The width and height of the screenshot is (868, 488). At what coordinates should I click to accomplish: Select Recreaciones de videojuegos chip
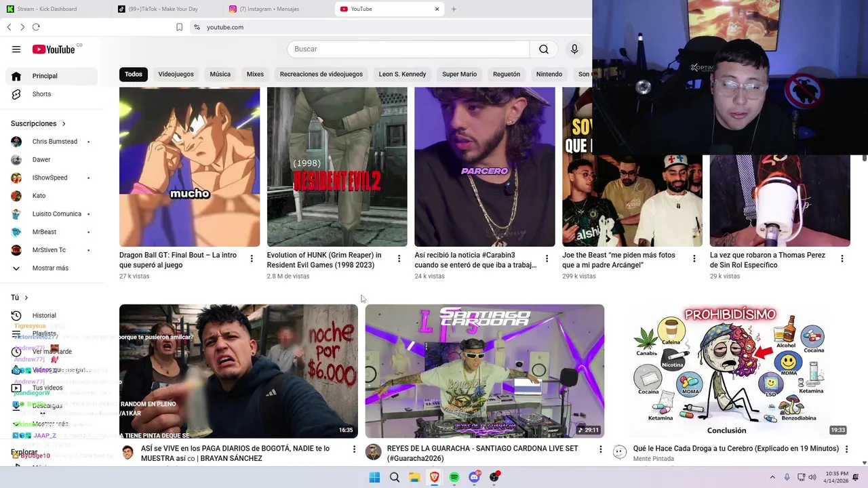pyautogui.click(x=321, y=74)
